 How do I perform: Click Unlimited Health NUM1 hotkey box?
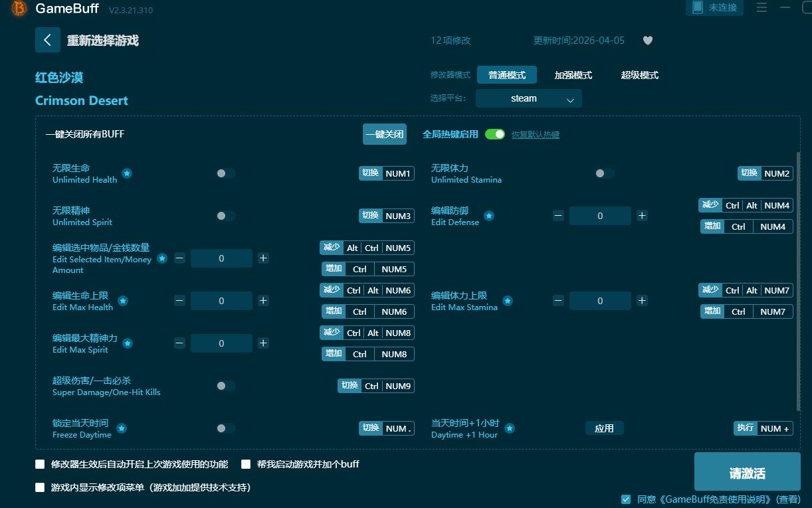[x=387, y=173]
